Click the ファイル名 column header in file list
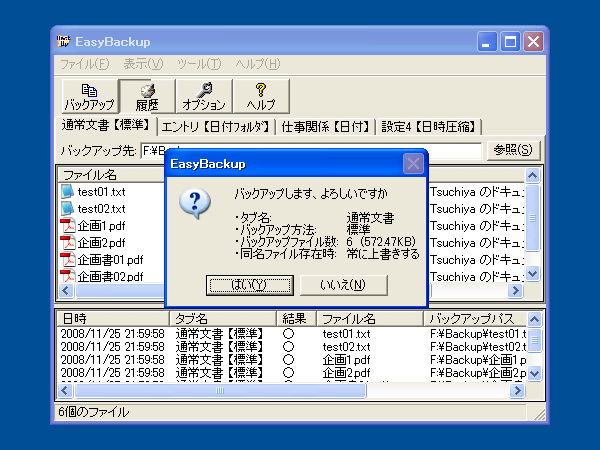The height and width of the screenshot is (450, 600). click(x=111, y=175)
